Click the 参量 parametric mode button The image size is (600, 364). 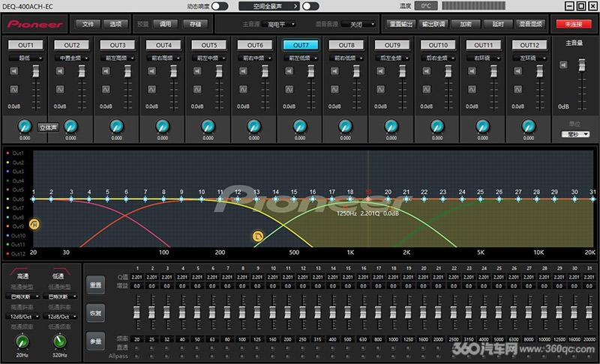[x=95, y=341]
